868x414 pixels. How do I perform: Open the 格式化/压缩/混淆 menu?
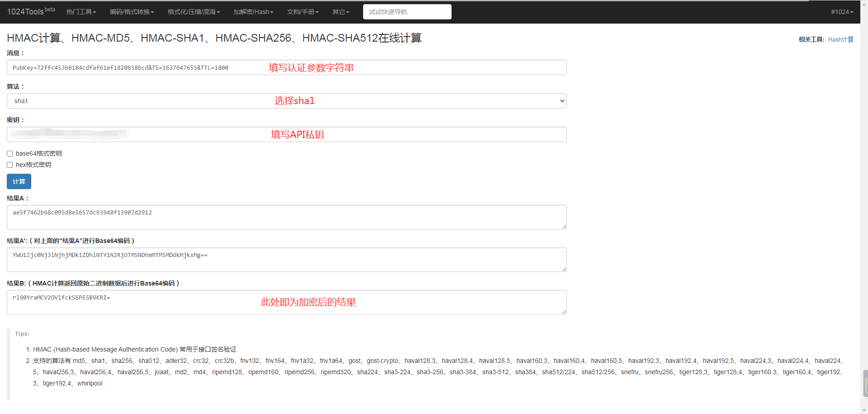tap(194, 12)
